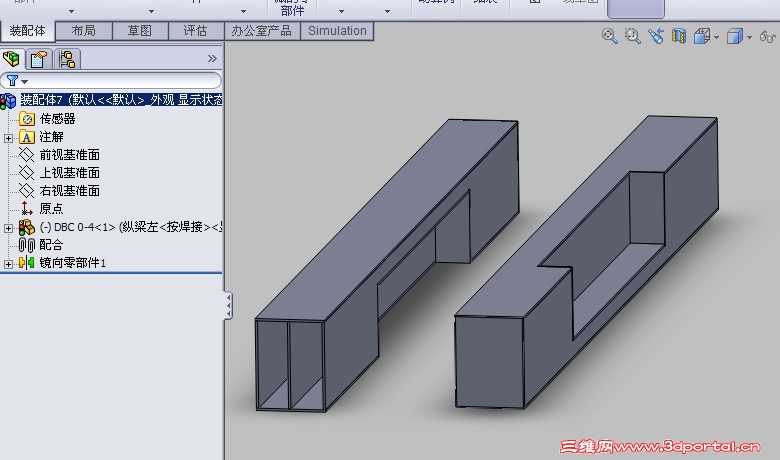780x460 pixels.
Task: Click the 原点 origin icon
Action: 26,208
